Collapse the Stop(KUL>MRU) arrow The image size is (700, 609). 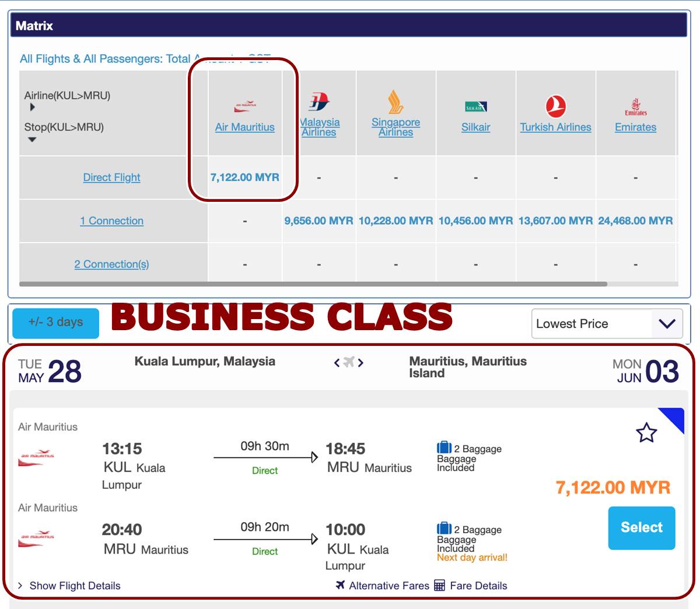tap(32, 139)
